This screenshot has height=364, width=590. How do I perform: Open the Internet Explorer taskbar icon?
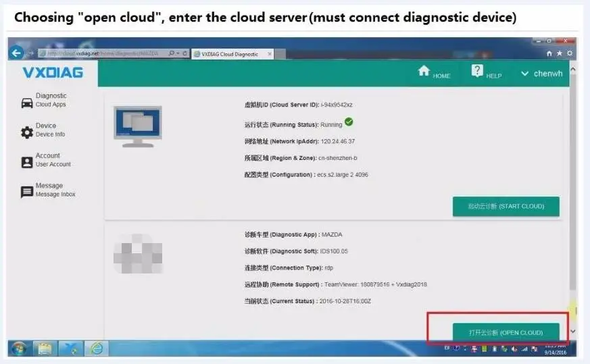pyautogui.click(x=97, y=348)
